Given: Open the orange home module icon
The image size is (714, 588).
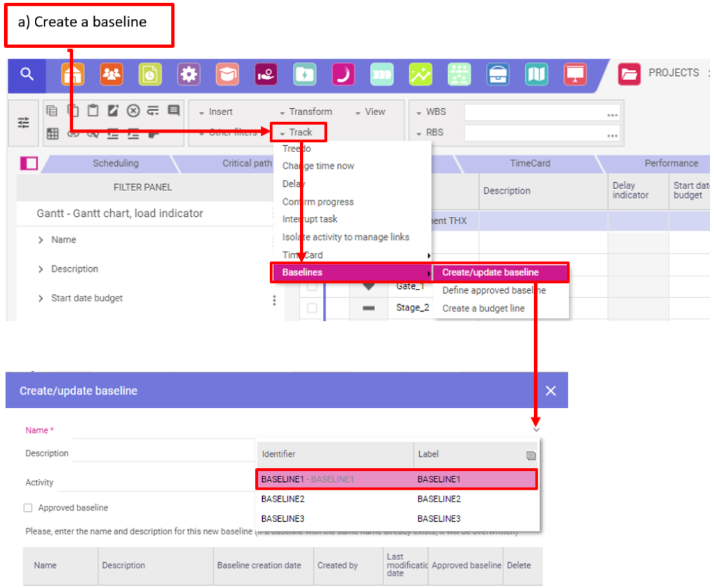Looking at the screenshot, I should pos(73,75).
